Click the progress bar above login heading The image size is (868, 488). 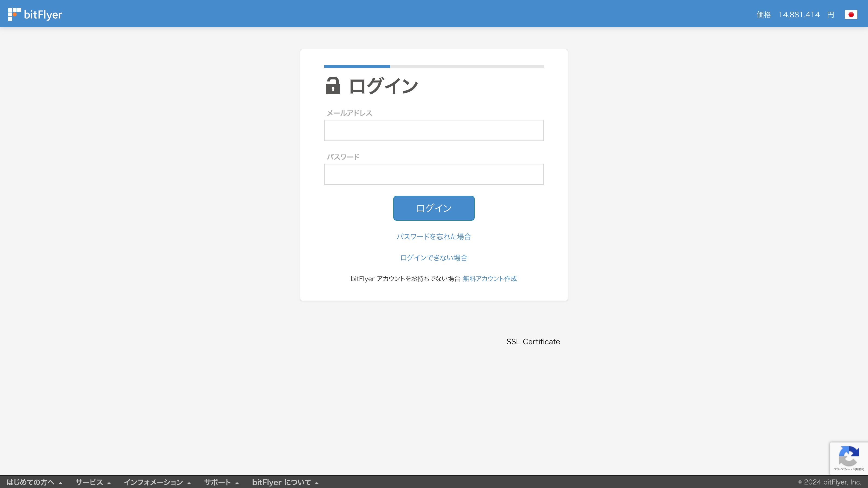click(434, 66)
